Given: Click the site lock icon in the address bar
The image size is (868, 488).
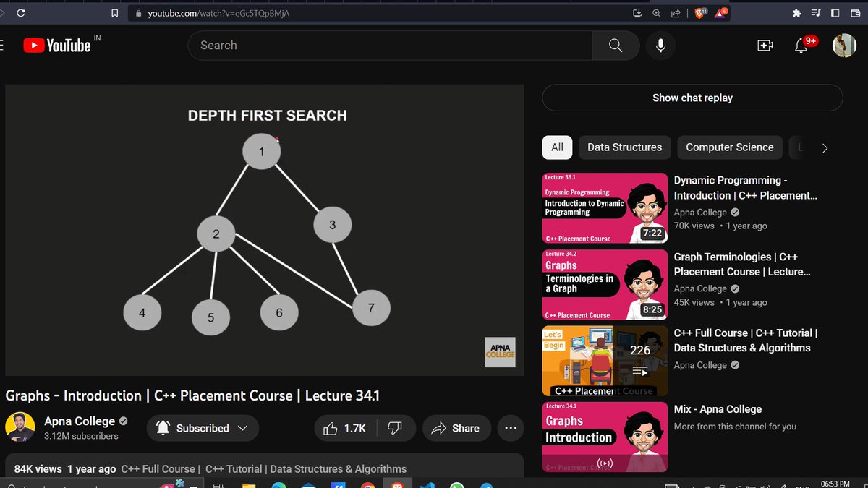Looking at the screenshot, I should point(140,13).
